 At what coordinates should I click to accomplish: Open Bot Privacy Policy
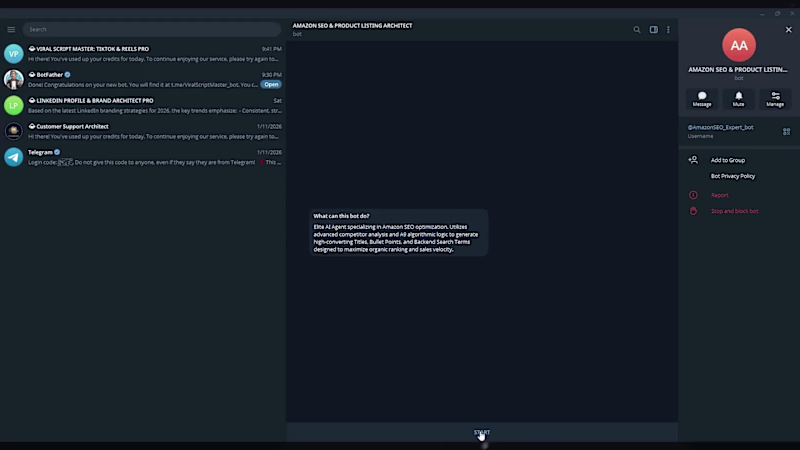click(733, 176)
